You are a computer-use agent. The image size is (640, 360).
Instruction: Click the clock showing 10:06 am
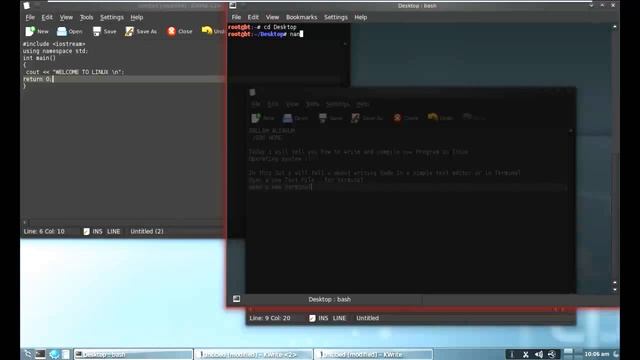pos(596,354)
